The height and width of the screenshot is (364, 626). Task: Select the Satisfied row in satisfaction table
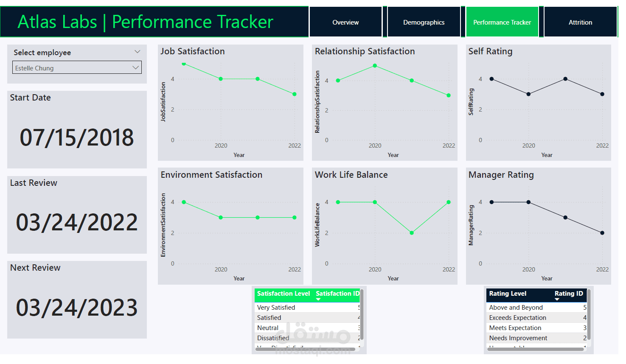(307, 318)
